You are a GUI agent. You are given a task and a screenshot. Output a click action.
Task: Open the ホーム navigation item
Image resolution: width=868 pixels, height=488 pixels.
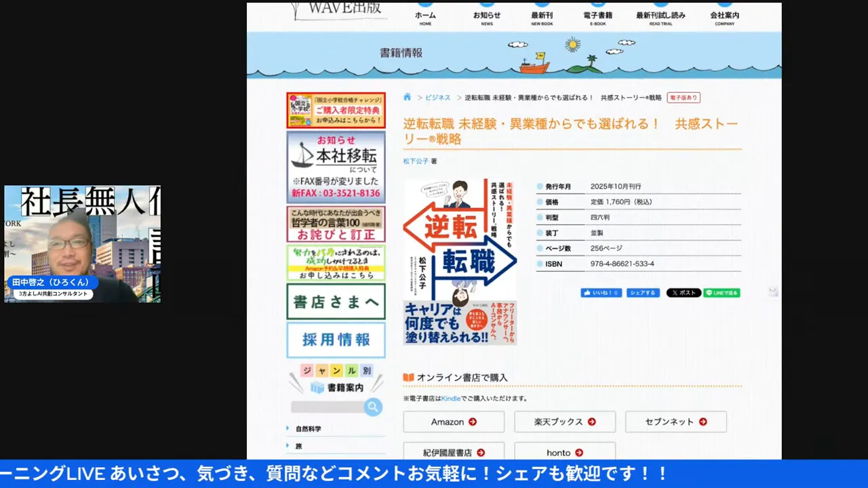click(425, 16)
